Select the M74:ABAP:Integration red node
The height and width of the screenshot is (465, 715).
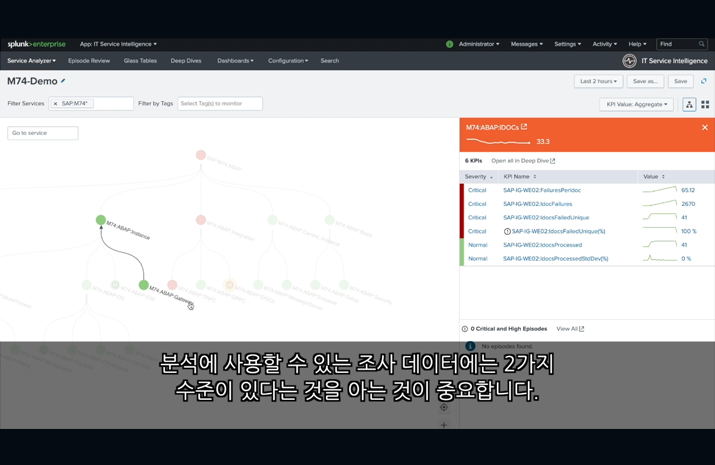pos(201,220)
